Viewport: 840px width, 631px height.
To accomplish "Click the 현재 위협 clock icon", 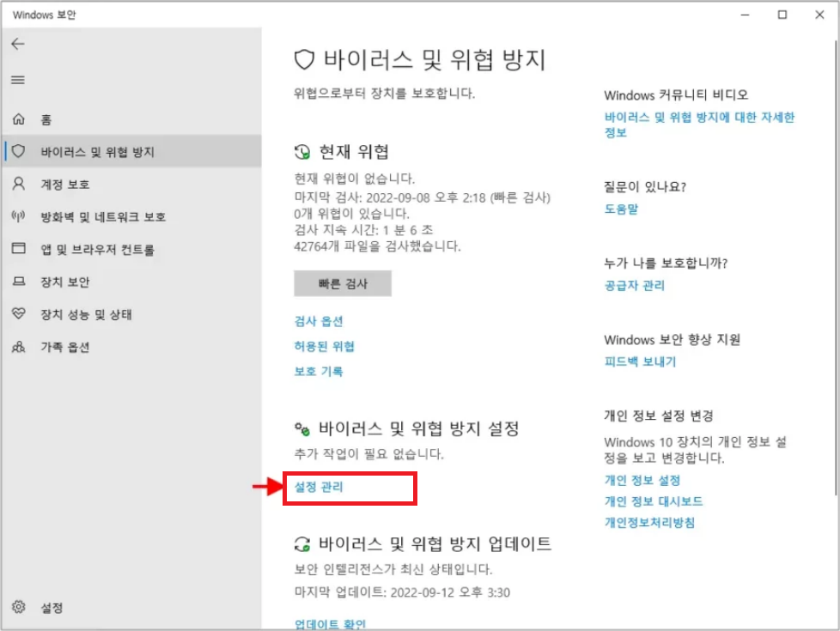I will (x=302, y=152).
